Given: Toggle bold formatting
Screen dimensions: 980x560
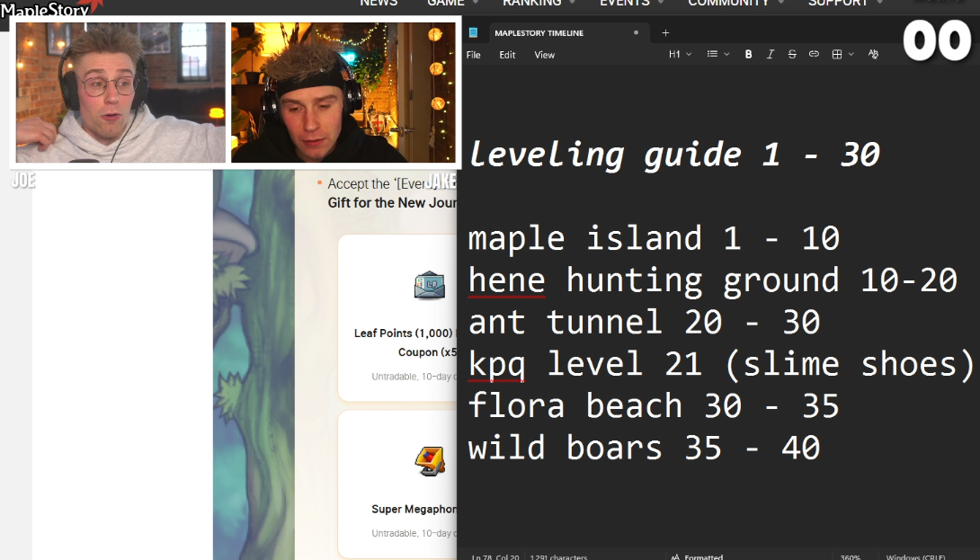Looking at the screenshot, I should tap(748, 54).
